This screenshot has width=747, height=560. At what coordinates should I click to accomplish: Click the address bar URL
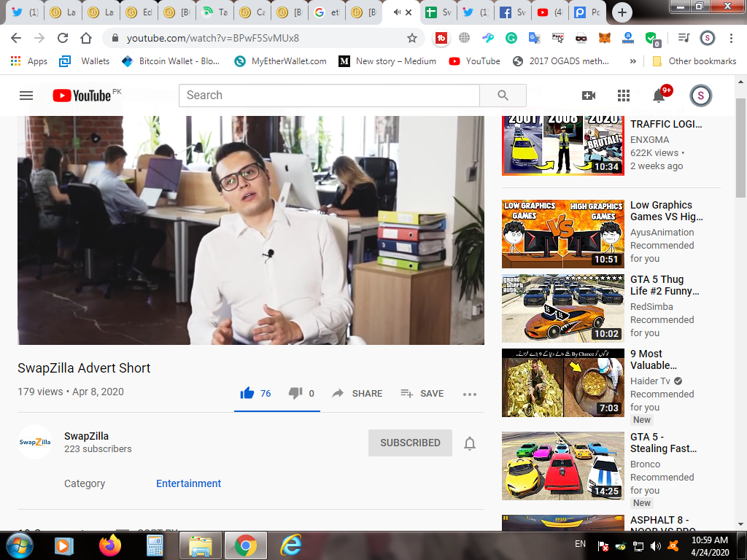212,38
